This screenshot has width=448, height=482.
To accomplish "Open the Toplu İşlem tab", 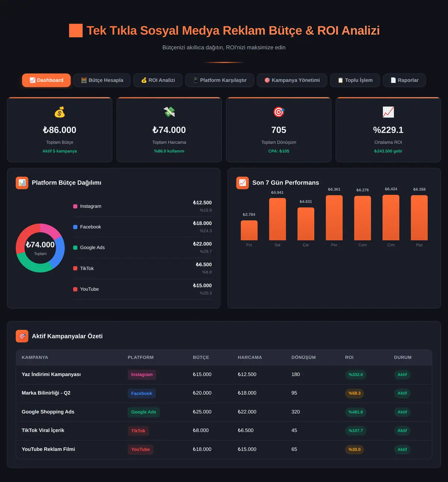I will 355,80.
